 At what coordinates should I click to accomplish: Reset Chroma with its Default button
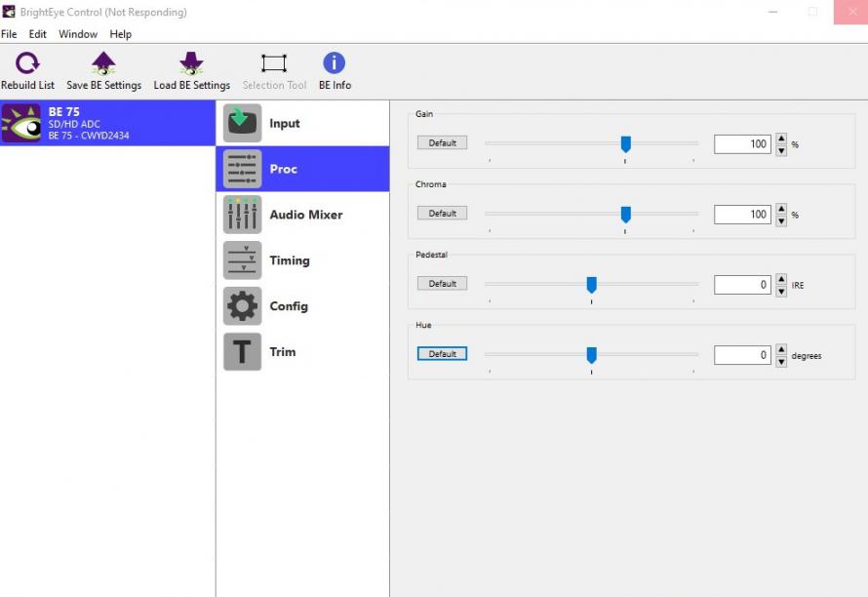tap(443, 214)
